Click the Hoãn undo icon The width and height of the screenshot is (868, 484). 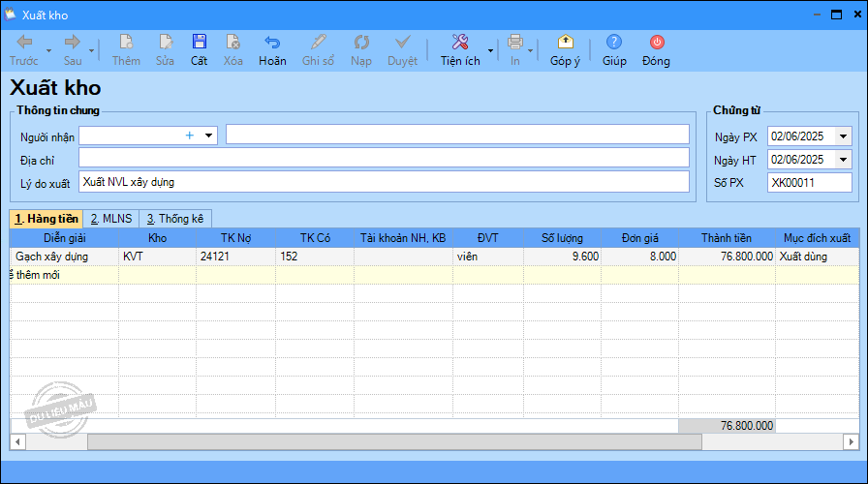point(272,43)
